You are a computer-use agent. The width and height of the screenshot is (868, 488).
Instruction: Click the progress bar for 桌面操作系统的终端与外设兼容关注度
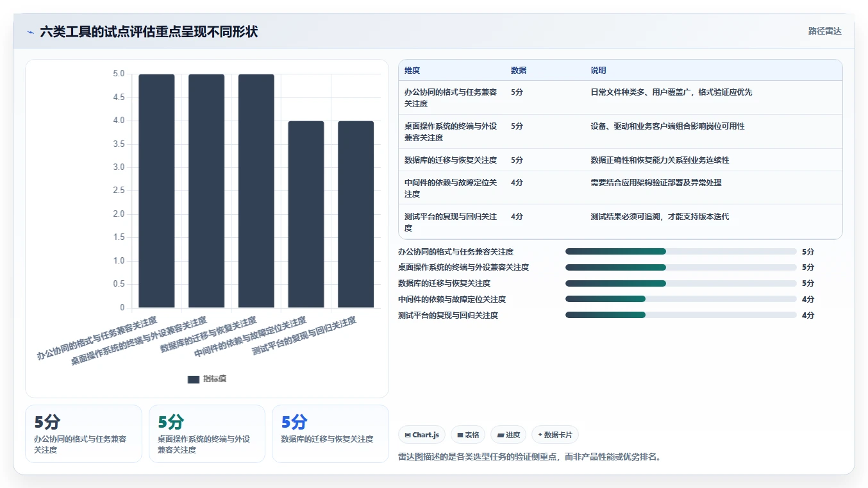(681, 267)
